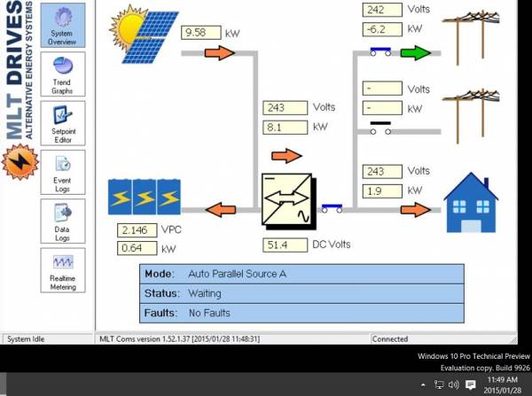The height and width of the screenshot is (396, 532).
Task: Toggle the closed grid contactor beside green arrow
Action: pos(380,52)
